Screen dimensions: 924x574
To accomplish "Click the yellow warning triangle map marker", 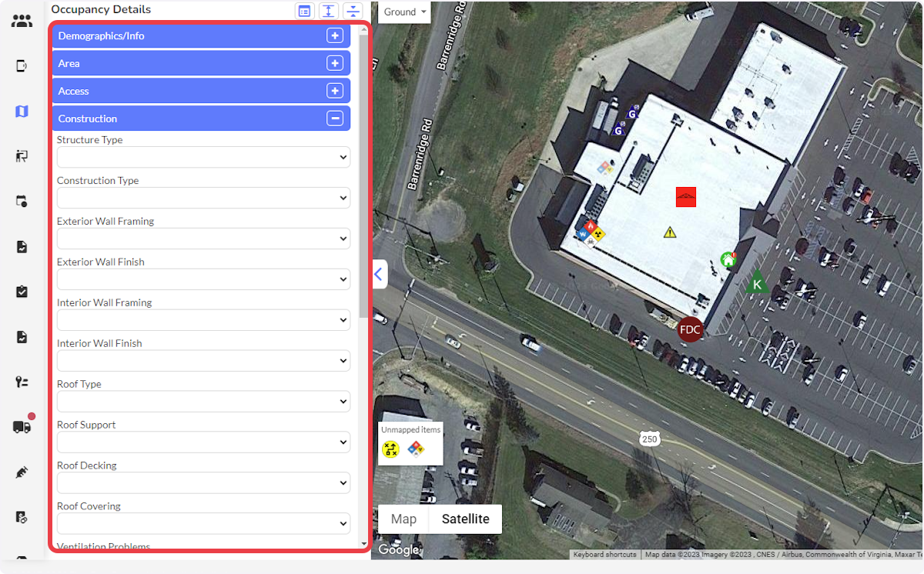I will pyautogui.click(x=670, y=232).
